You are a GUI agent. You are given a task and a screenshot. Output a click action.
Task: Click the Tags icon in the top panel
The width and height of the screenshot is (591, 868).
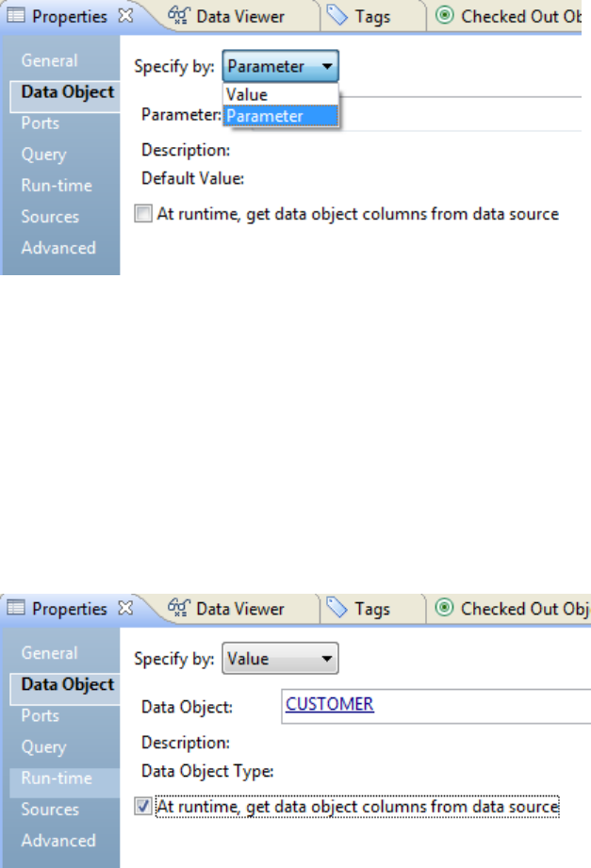coord(337,16)
